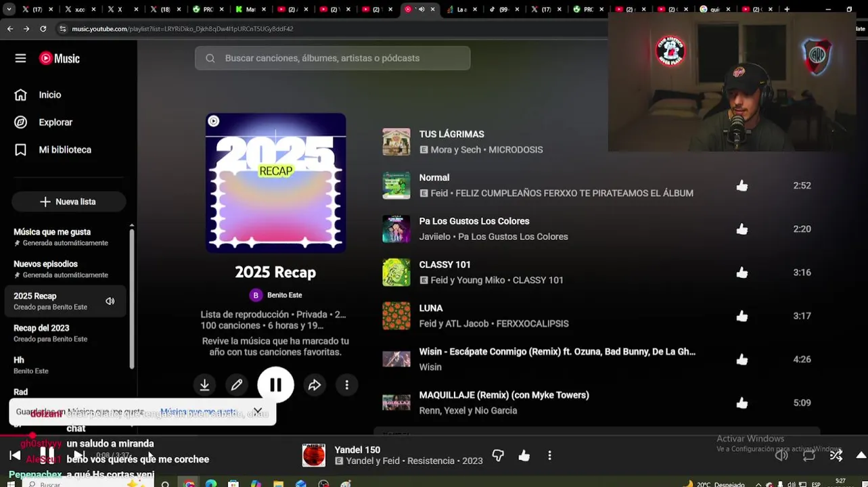The width and height of the screenshot is (868, 487).
Task: Click TUS LÁGRIMAS album thumbnail
Action: [x=396, y=142]
